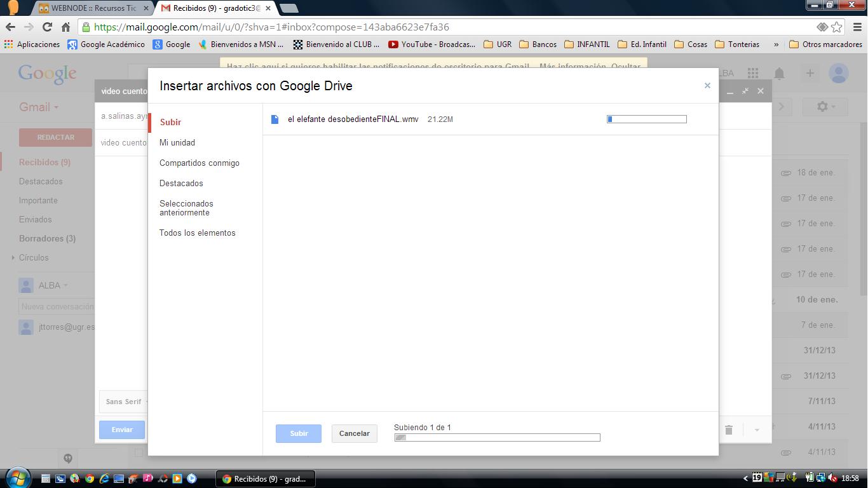Image resolution: width=868 pixels, height=488 pixels.
Task: Open the Destacados folder in Gmail sidebar
Action: 41,181
